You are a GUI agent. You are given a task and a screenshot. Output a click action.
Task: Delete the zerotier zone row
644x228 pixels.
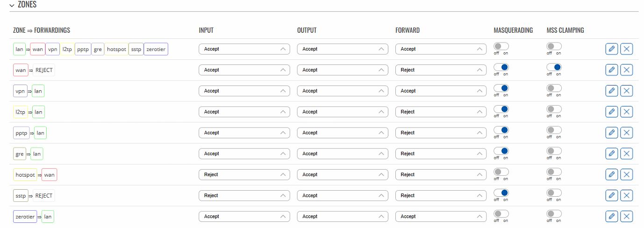[x=627, y=216]
